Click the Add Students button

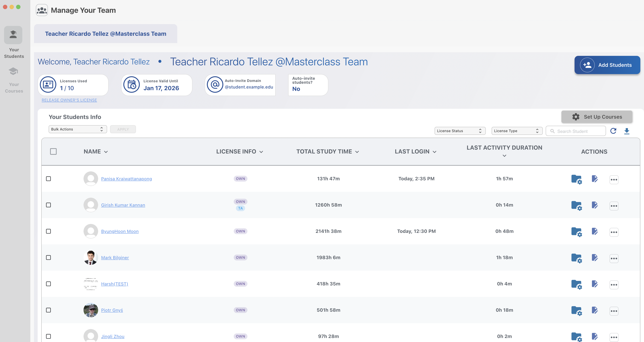pos(607,65)
